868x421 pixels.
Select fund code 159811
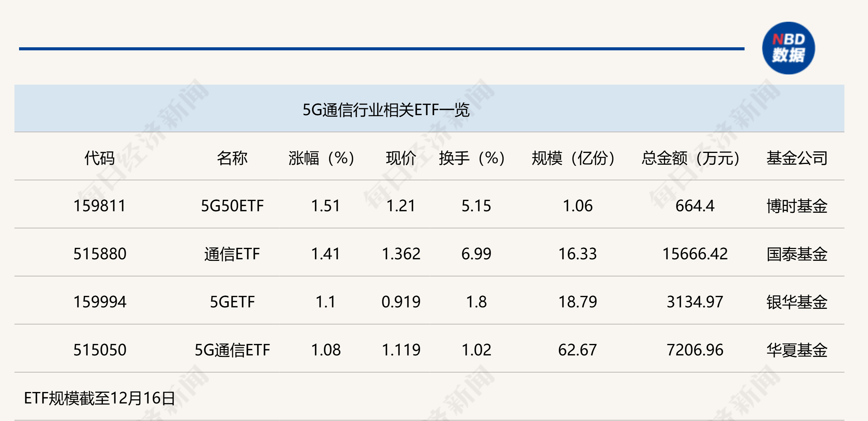click(x=99, y=206)
